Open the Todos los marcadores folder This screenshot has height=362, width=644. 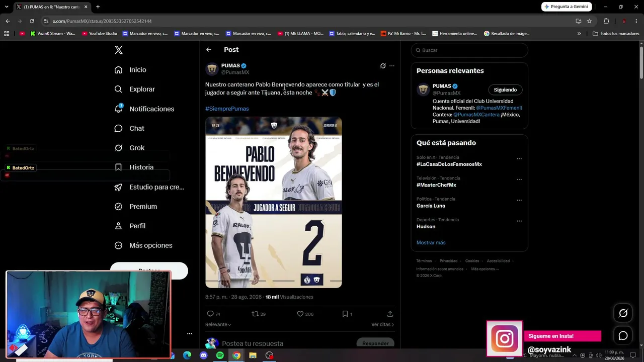pos(616,34)
